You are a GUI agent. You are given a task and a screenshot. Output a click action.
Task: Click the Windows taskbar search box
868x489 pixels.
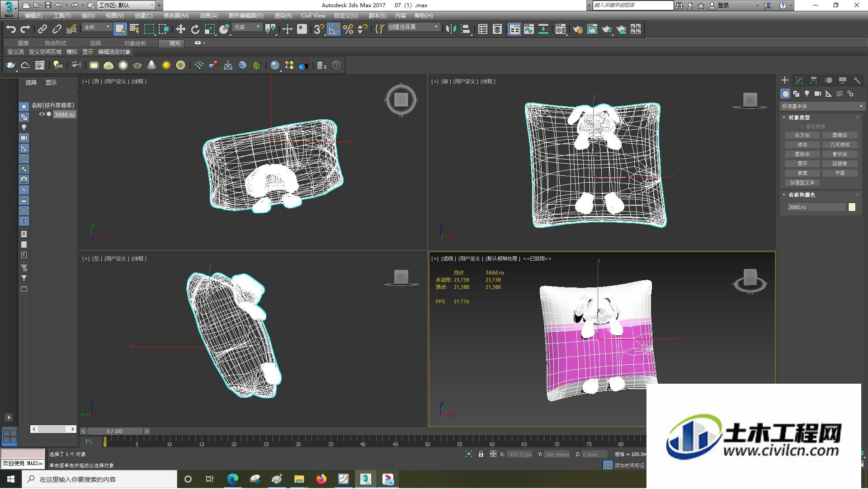(100, 480)
